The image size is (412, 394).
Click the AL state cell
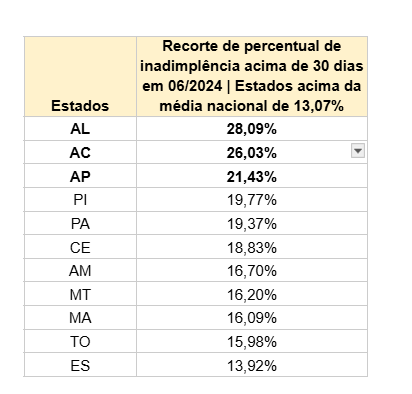point(80,129)
